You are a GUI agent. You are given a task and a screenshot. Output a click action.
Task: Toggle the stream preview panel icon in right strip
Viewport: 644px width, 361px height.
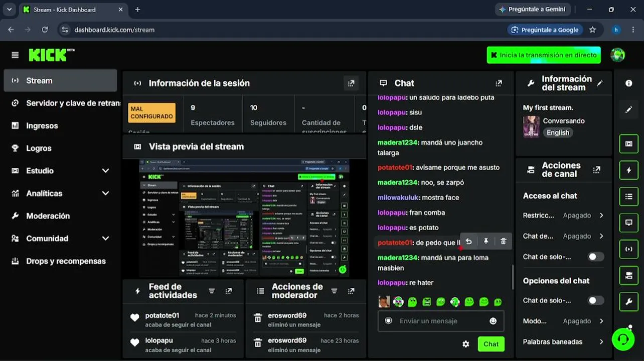(629, 144)
